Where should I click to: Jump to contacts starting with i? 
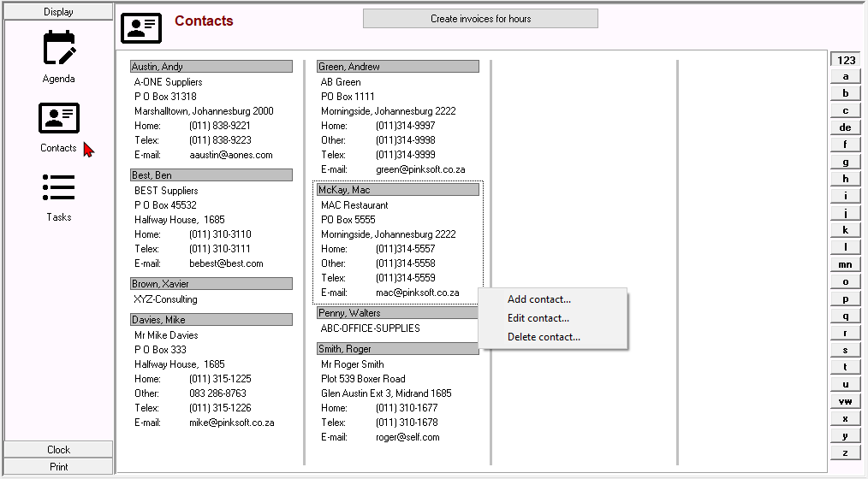click(x=845, y=197)
